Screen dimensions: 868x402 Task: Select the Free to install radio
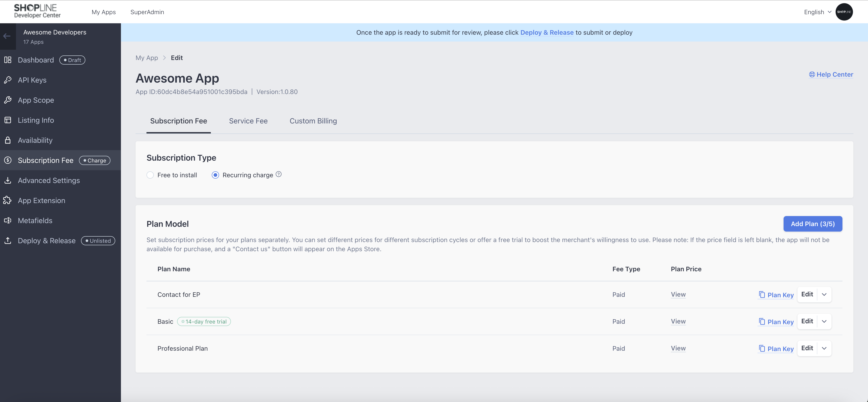(x=150, y=175)
